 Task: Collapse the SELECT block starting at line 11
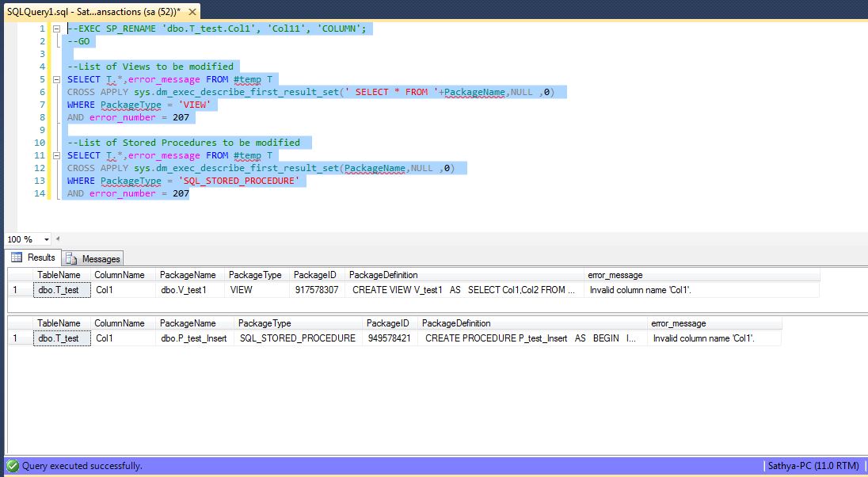tap(56, 155)
